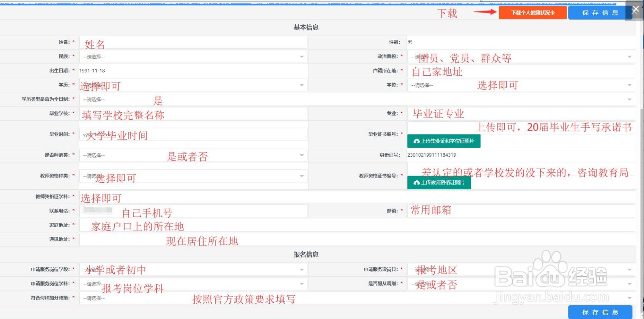Image resolution: width=644 pixels, height=319 pixels.
Task: Open the 民族 dropdown
Action: pyautogui.click(x=193, y=57)
